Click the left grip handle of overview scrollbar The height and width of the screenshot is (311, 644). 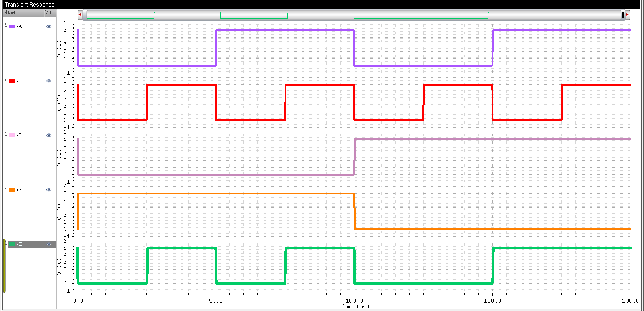85,15
